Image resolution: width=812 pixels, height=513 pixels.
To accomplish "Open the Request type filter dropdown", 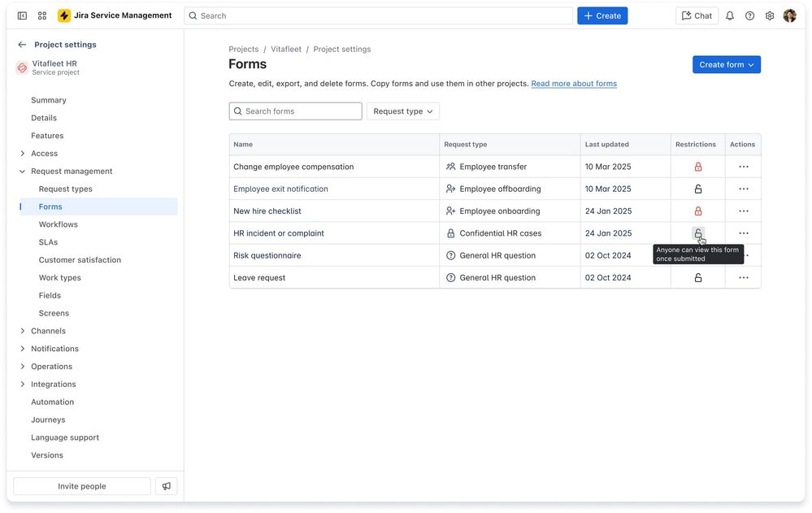I will click(403, 111).
